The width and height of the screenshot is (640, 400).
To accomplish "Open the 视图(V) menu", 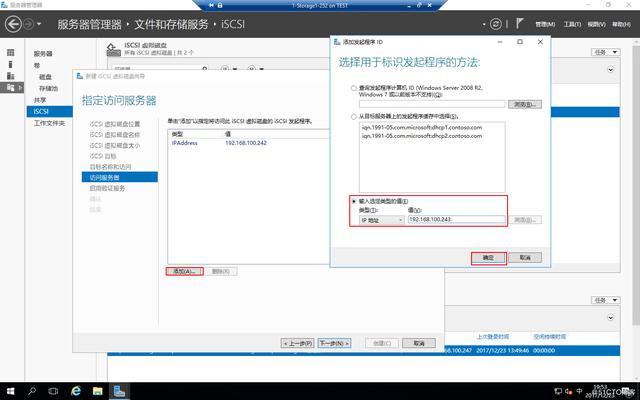I will click(596, 24).
